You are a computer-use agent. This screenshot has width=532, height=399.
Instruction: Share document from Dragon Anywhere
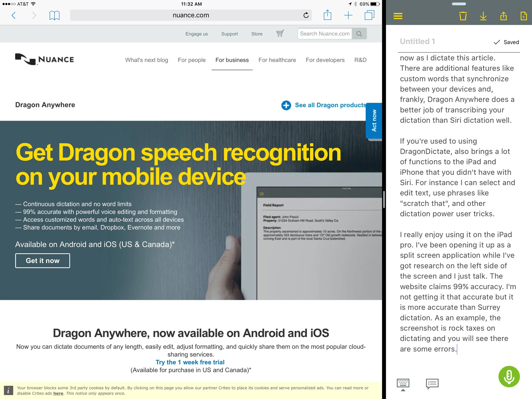click(x=503, y=16)
